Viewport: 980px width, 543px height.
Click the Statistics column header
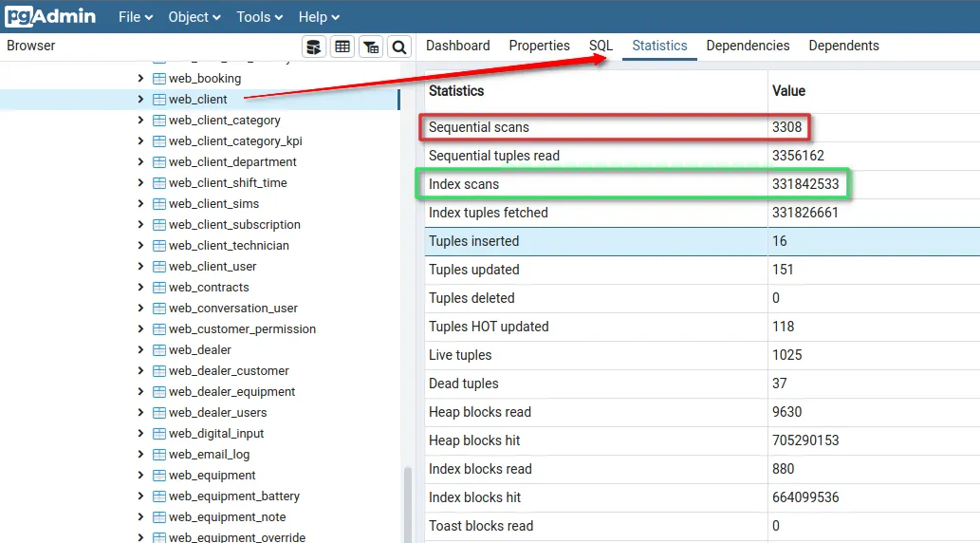point(456,91)
